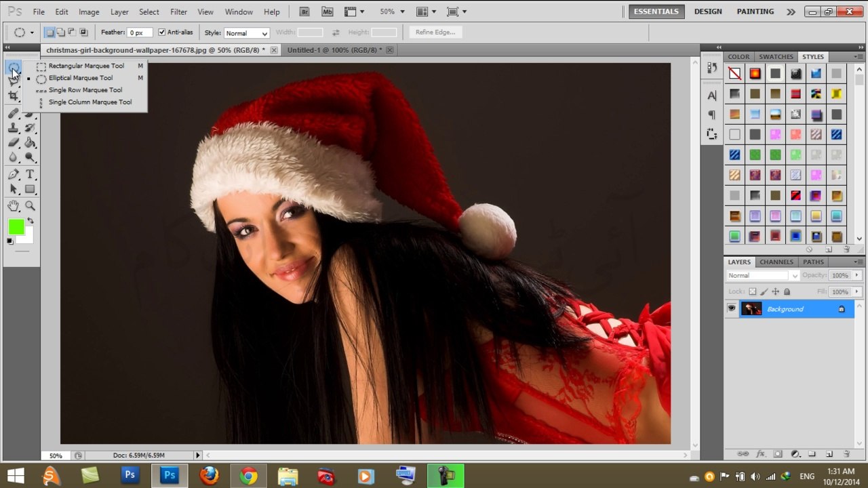Click the Feather value field
868x488 pixels.
point(139,33)
